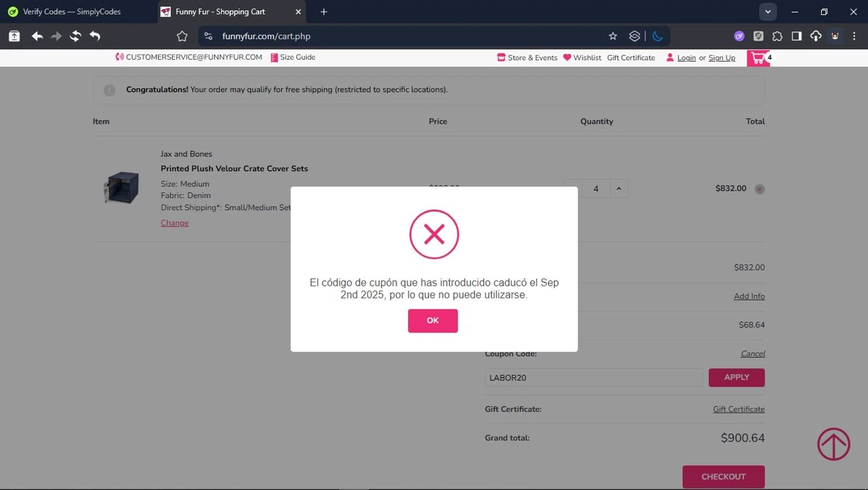Open the shopping cart icon with 4 items
Screen dimensions: 868x490
click(x=759, y=58)
